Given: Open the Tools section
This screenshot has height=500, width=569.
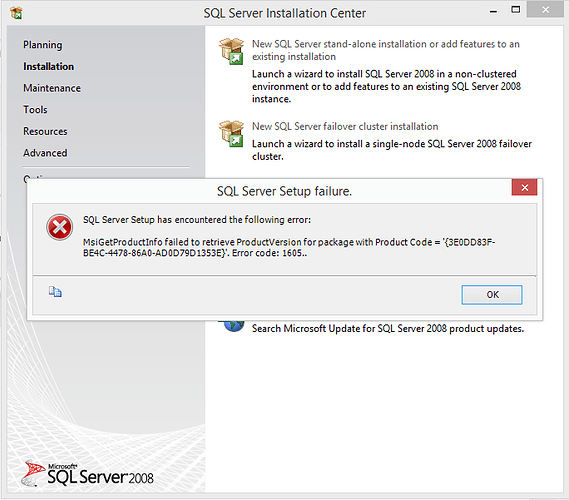Looking at the screenshot, I should pyautogui.click(x=35, y=110).
